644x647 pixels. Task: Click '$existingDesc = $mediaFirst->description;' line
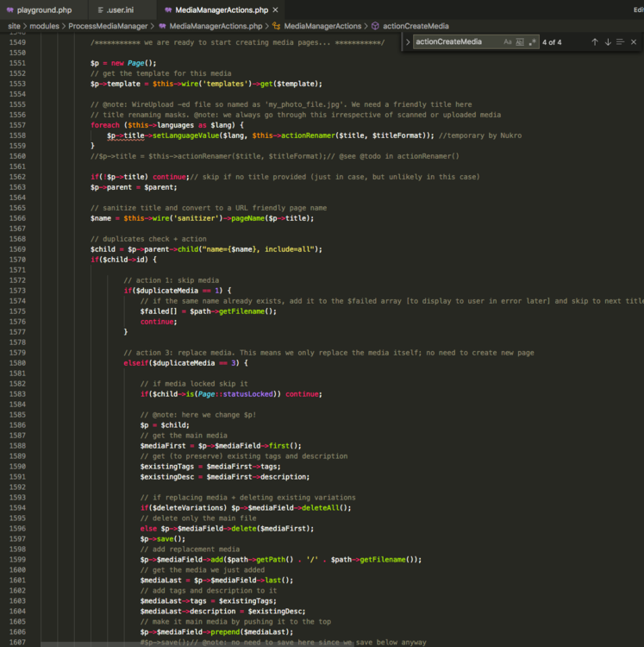pyautogui.click(x=225, y=476)
